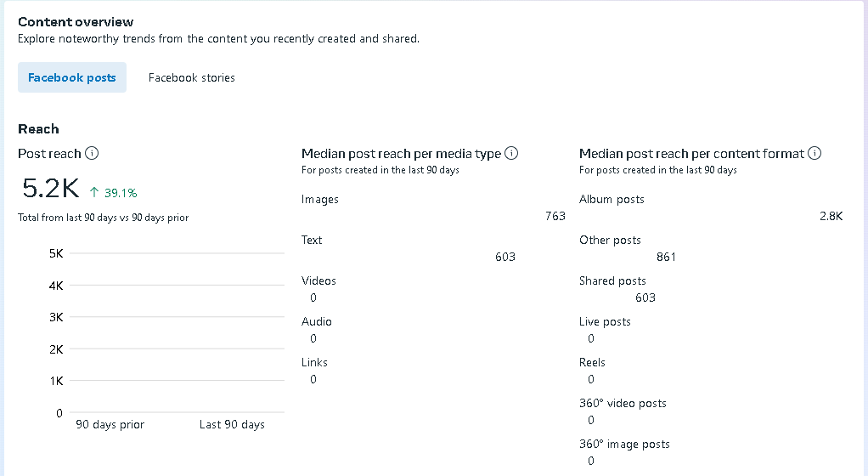The height and width of the screenshot is (476, 868).
Task: Click the Last 90 days chart axis label
Action: (232, 424)
